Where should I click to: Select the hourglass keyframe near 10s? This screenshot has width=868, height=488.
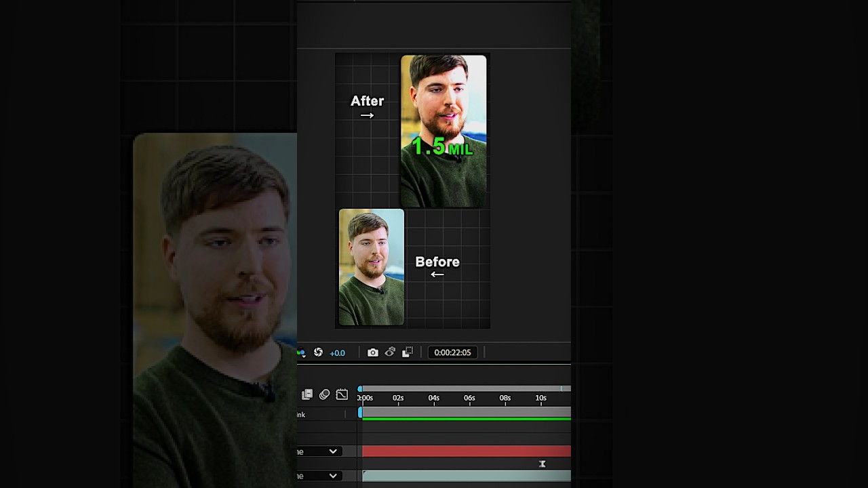(542, 464)
